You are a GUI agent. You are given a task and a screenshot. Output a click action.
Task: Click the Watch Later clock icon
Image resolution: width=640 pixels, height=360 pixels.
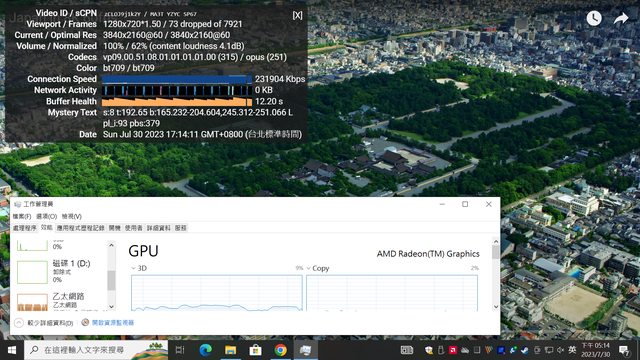(x=594, y=18)
